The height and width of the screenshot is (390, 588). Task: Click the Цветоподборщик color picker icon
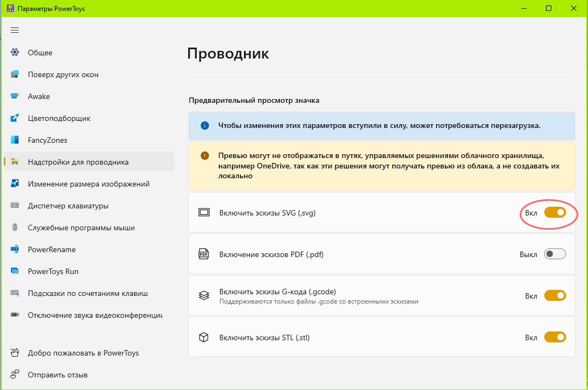[x=15, y=118]
